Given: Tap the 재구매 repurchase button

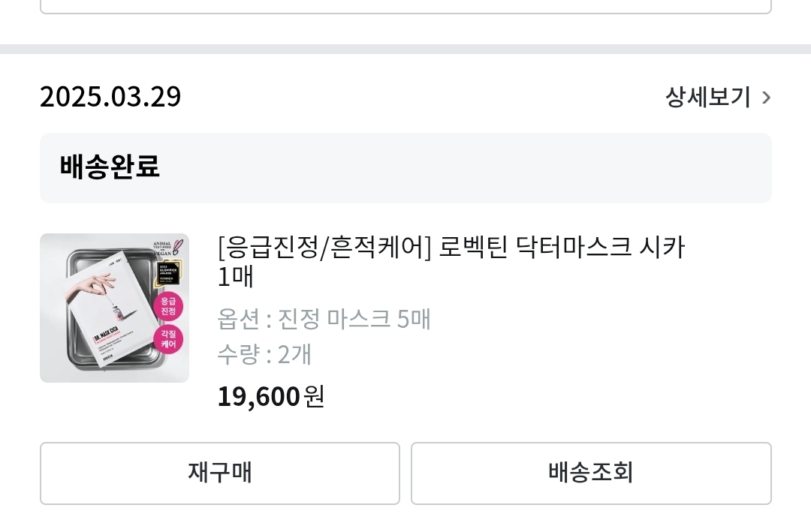Looking at the screenshot, I should pyautogui.click(x=219, y=473).
